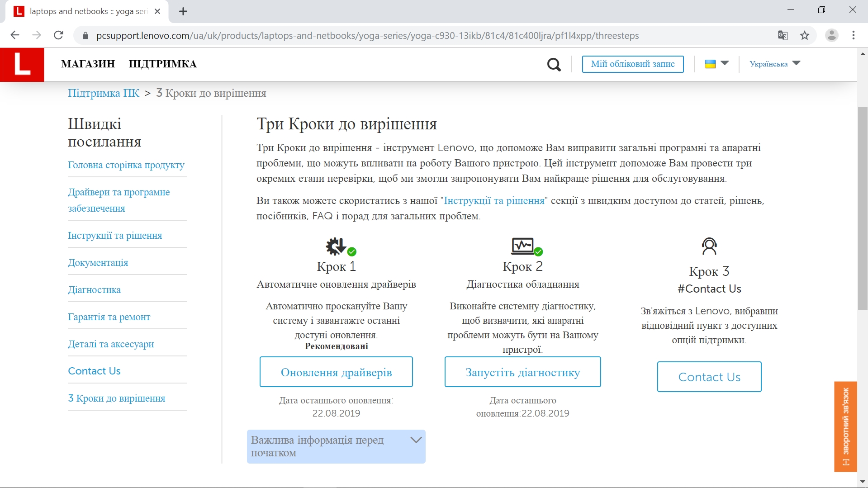Open Деталі та аксесуари sidebar link

(x=111, y=344)
